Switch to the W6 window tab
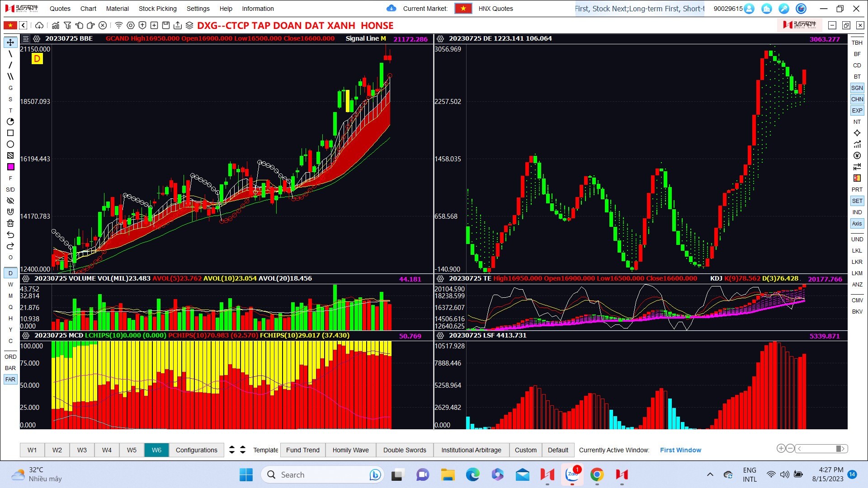Viewport: 868px width, 488px height. (x=156, y=450)
